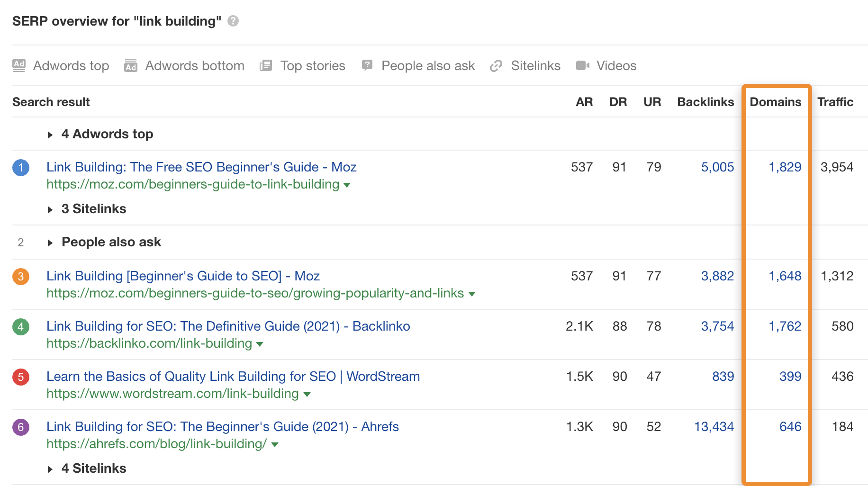868x486 pixels.
Task: Expand 4 Sitelinks under the Ahrefs result
Action: [50, 469]
